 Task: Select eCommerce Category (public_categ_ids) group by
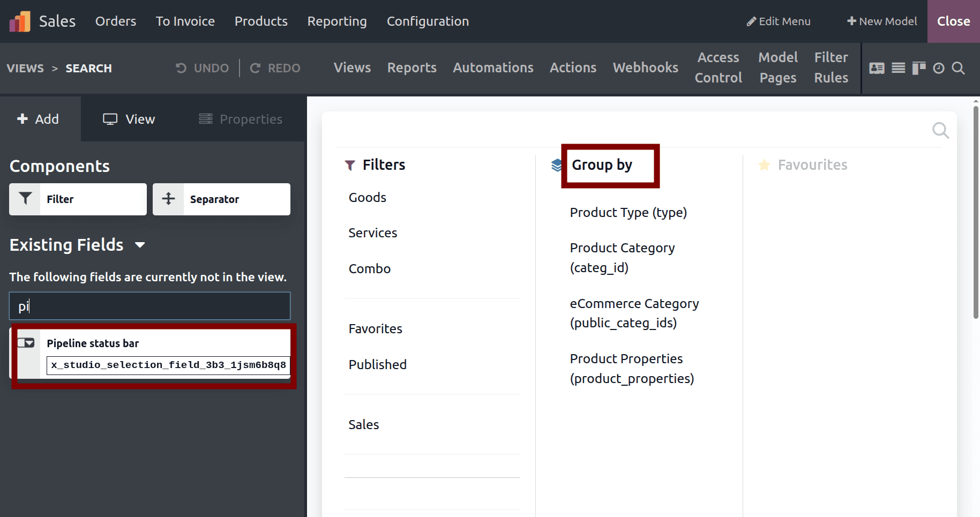pos(634,313)
